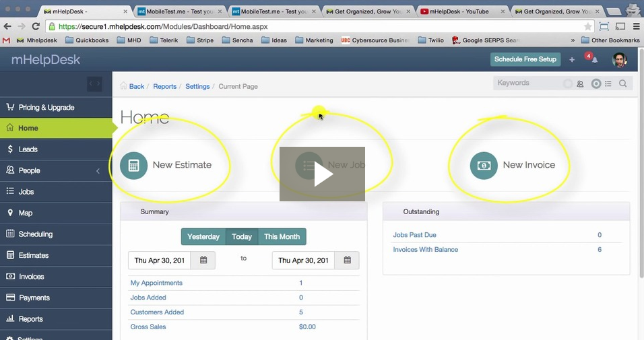Click the Keywords search field
644x340 pixels.
(x=527, y=83)
